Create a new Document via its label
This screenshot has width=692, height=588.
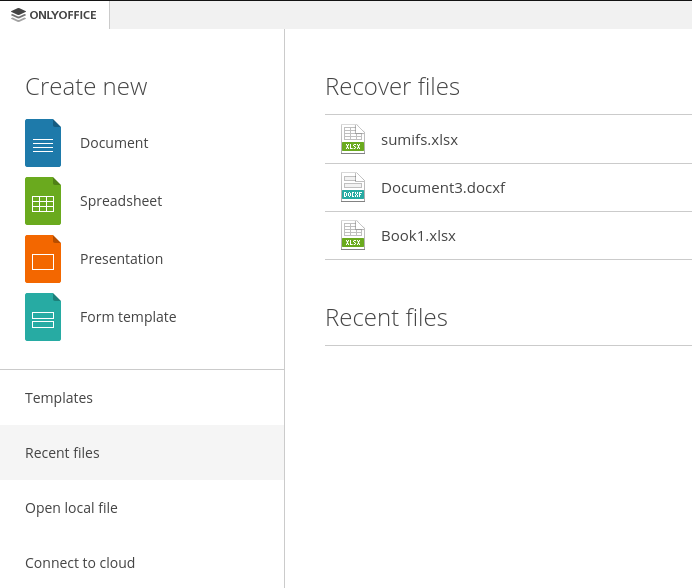(x=114, y=143)
